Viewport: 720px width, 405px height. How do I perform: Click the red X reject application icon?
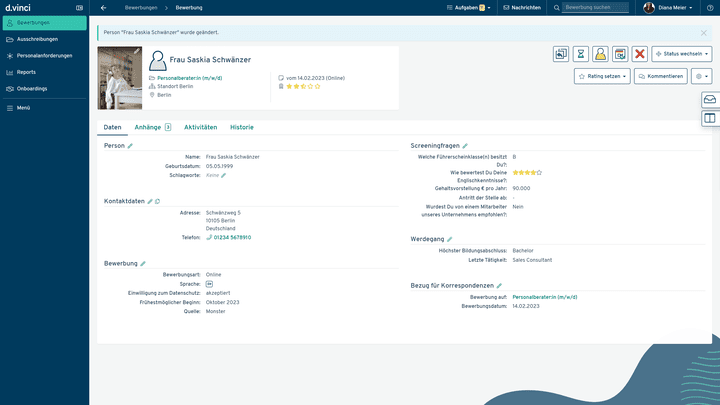point(640,54)
